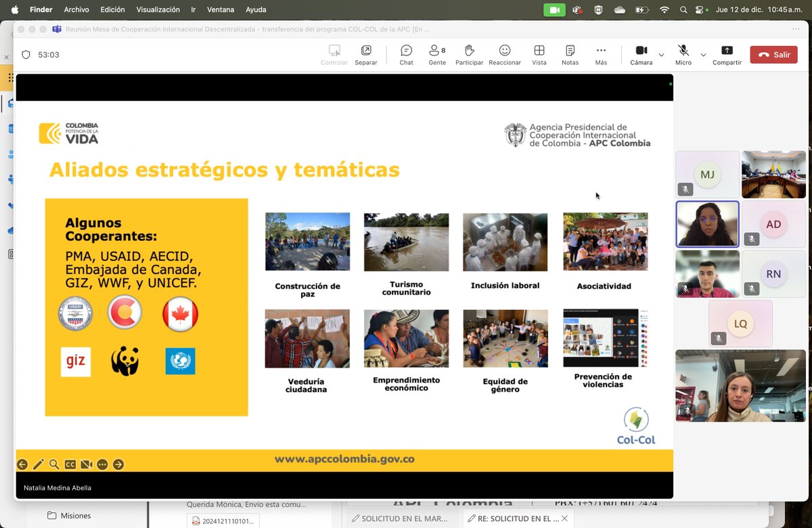Open the Wi-Fi menu
This screenshot has height=528, width=812.
(x=664, y=9)
